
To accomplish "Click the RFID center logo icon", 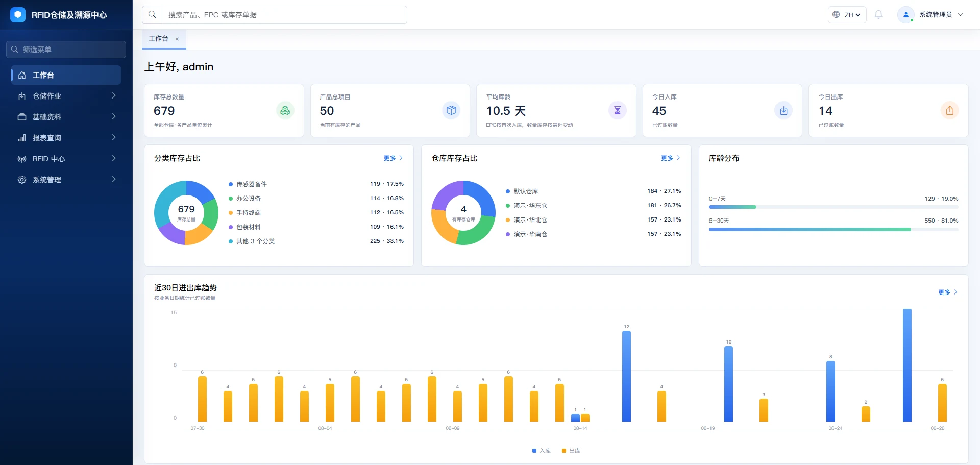I will pyautogui.click(x=18, y=15).
